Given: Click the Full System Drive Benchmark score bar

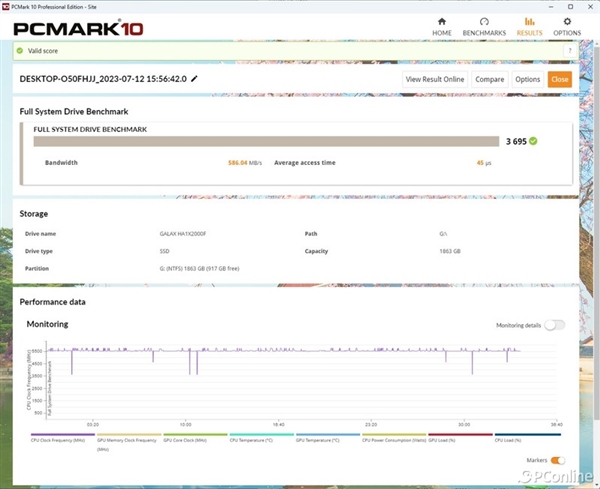Looking at the screenshot, I should (266, 141).
